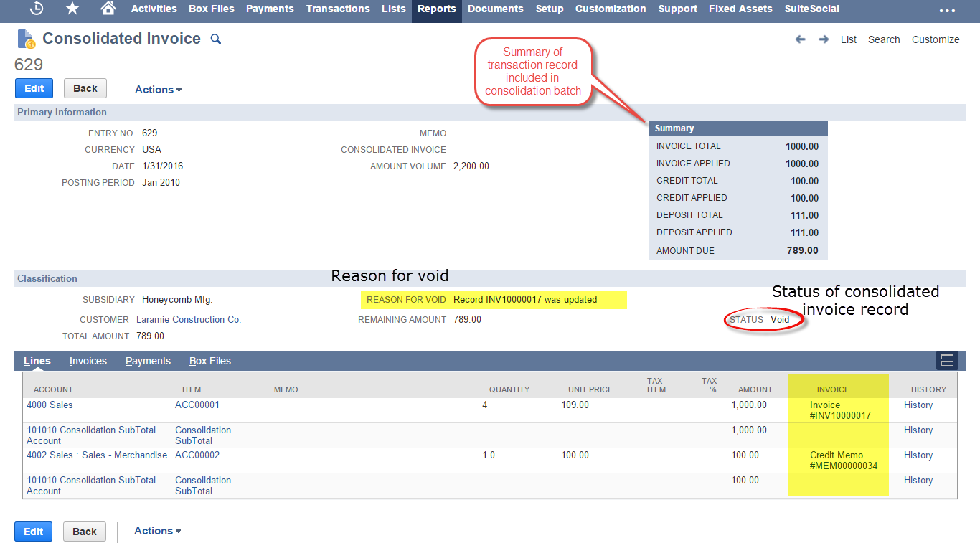Open the Documents menu
Image resolution: width=980 pixels, height=543 pixels.
point(496,9)
